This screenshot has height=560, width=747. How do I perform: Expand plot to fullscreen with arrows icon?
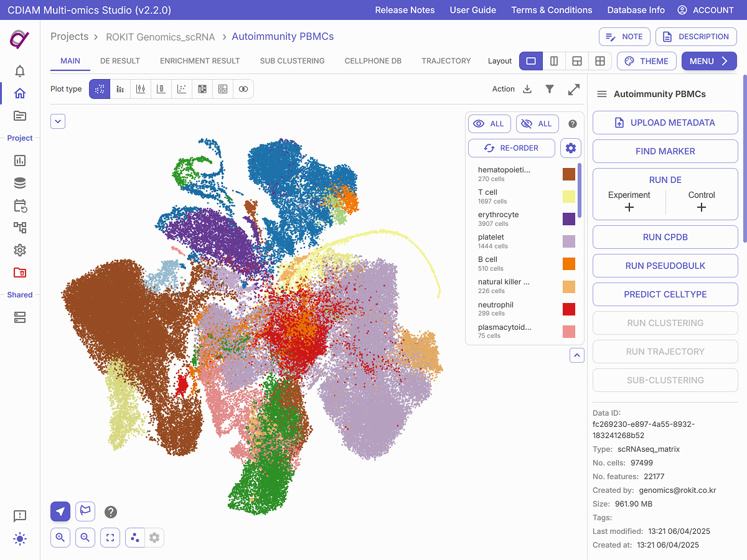tap(574, 89)
